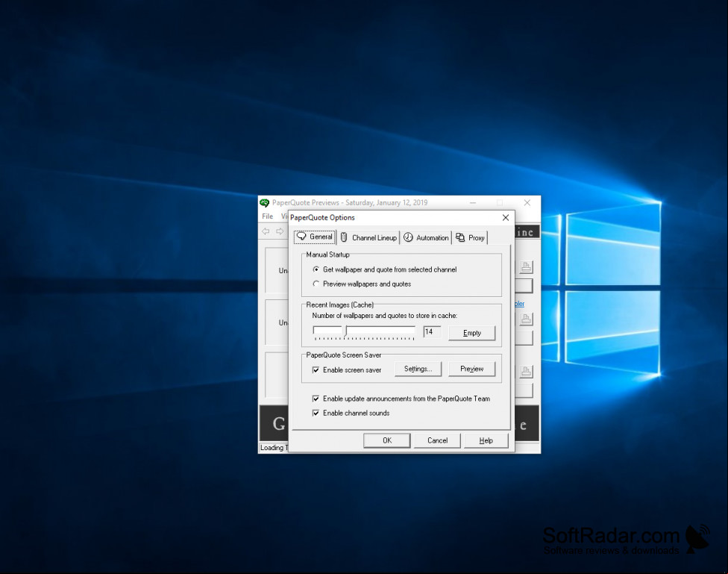
Task: Click back arrow in PaperQuote Previews toolbar
Action: pos(266,231)
